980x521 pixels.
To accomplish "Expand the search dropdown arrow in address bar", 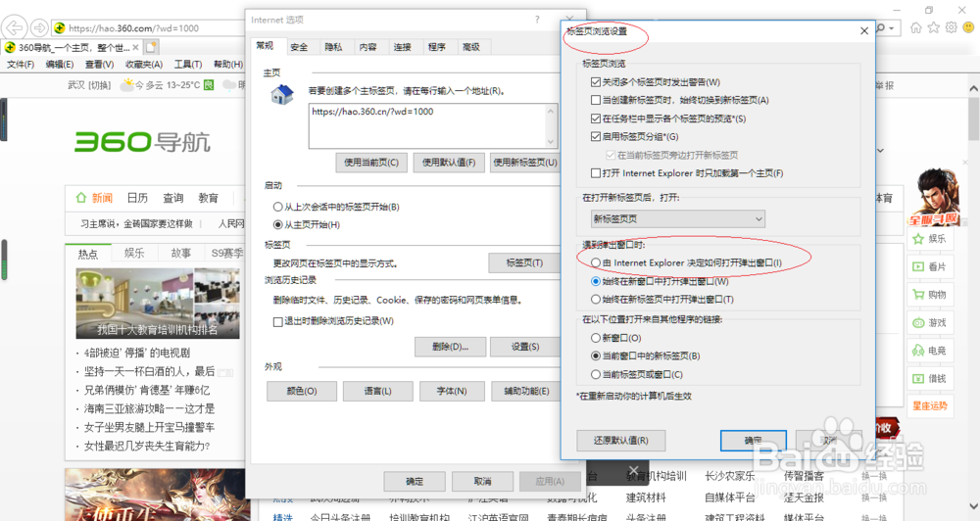I will point(892,28).
